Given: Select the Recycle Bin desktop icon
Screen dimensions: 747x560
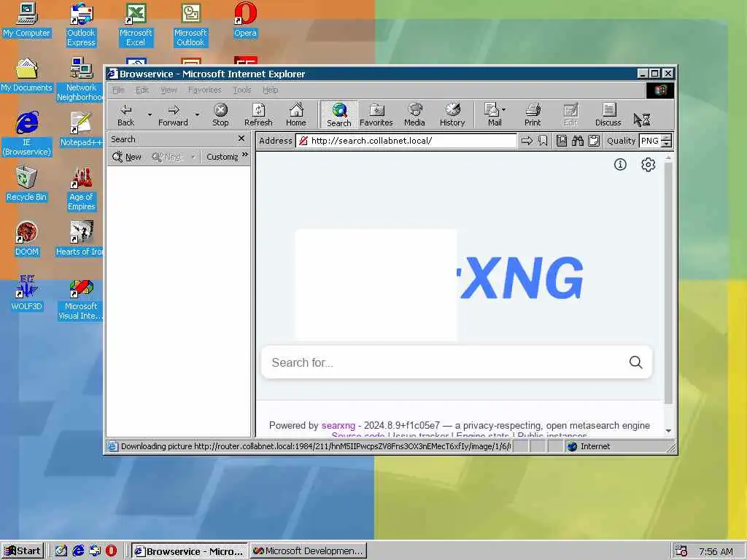Looking at the screenshot, I should (27, 184).
